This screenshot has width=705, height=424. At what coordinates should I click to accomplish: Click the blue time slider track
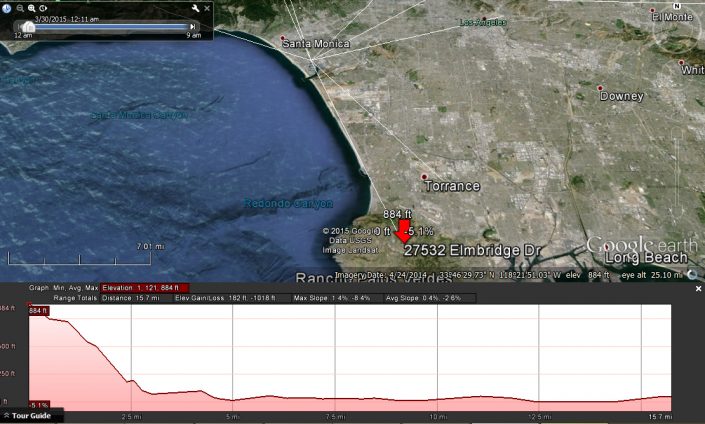(111, 27)
